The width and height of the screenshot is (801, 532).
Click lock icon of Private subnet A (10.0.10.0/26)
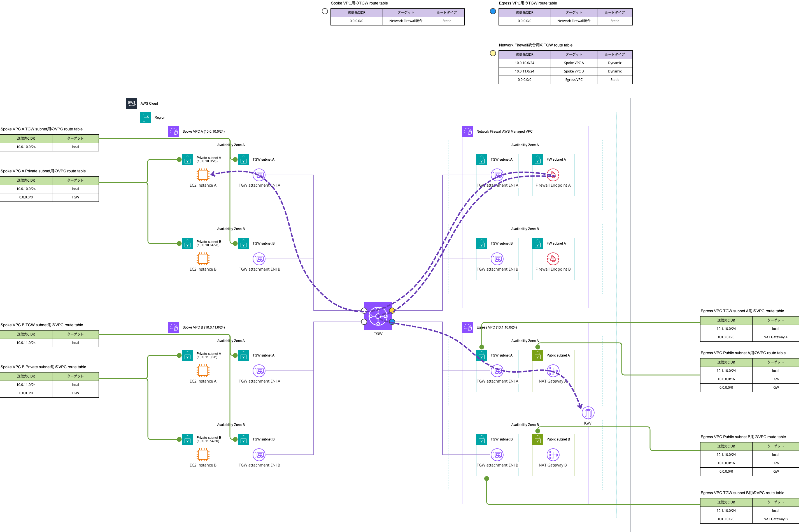point(188,160)
